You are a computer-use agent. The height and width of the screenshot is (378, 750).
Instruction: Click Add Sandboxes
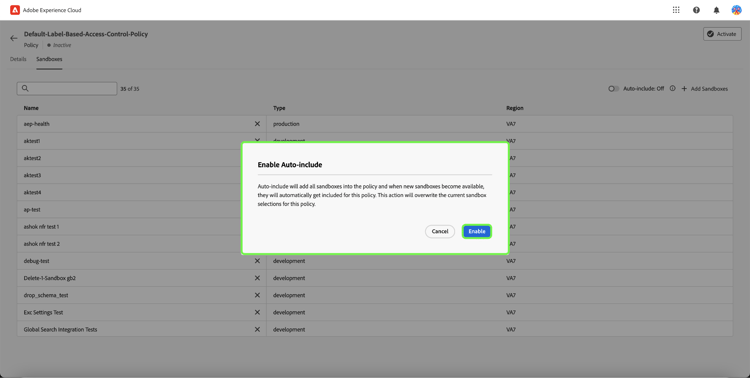point(705,89)
